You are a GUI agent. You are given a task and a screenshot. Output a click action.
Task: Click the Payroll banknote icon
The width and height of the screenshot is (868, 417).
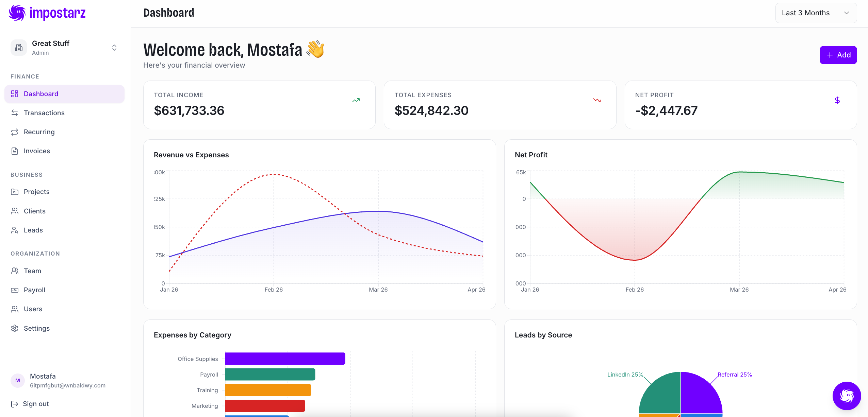15,290
